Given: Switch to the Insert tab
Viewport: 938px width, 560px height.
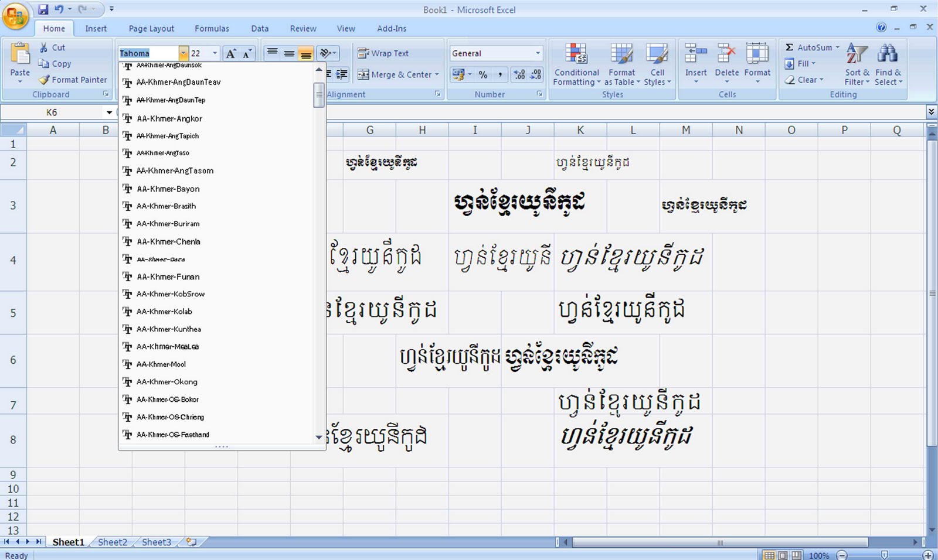Looking at the screenshot, I should (96, 28).
